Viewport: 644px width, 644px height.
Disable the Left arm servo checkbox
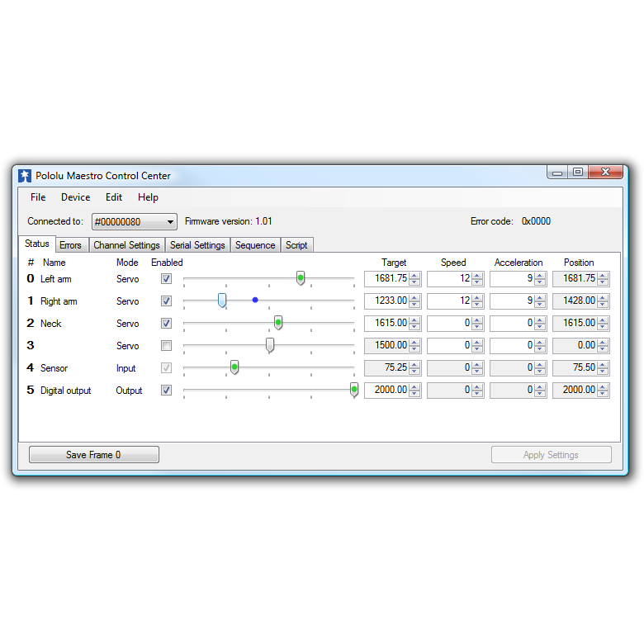pyautogui.click(x=166, y=279)
